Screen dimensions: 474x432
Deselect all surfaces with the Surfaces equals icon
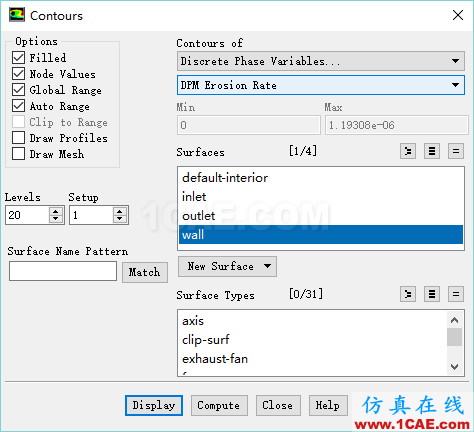[456, 152]
